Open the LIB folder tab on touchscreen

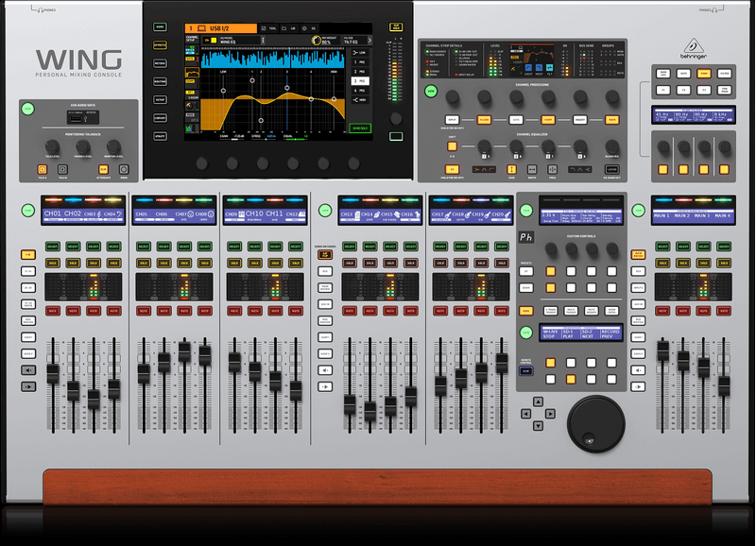[289, 28]
